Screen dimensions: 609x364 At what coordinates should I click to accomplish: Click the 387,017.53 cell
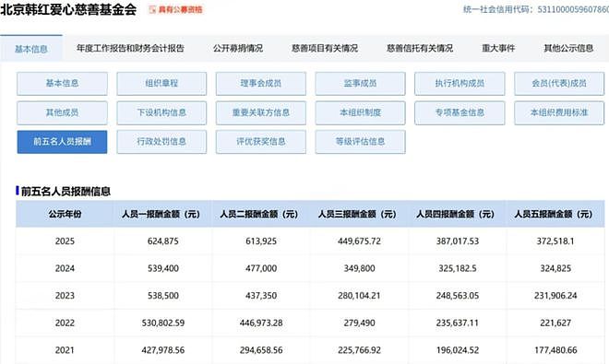point(458,241)
